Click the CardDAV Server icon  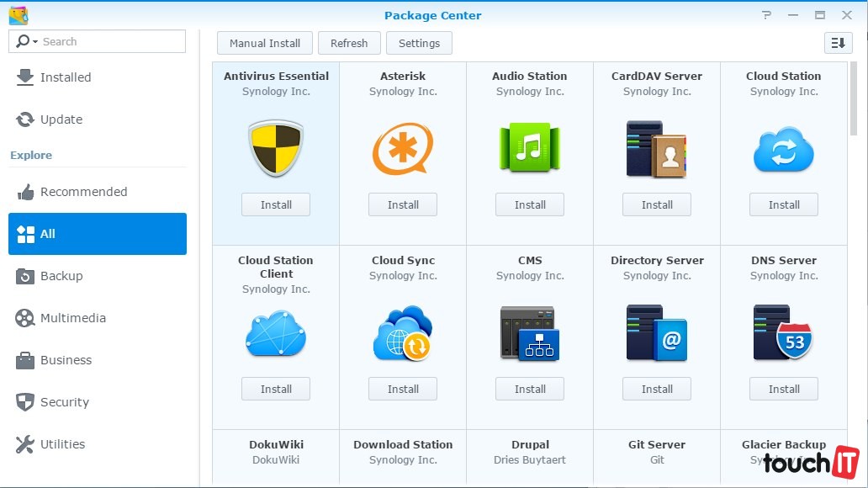[657, 149]
